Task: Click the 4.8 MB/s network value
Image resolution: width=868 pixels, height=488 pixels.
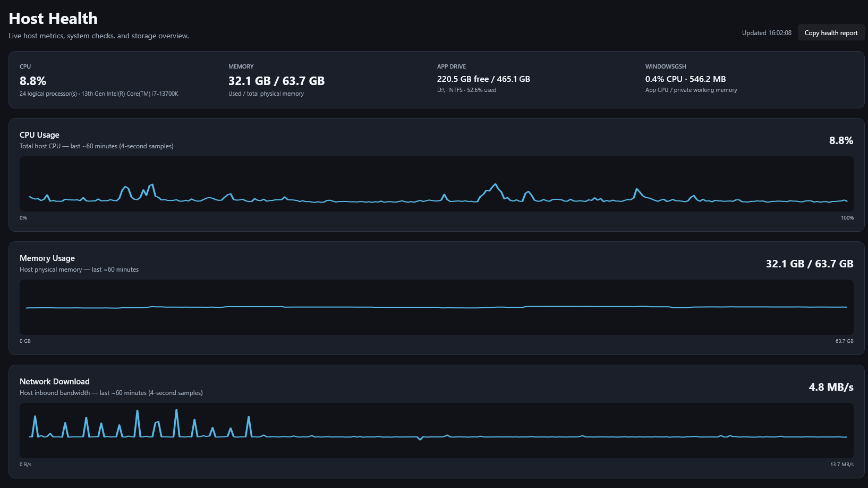Action: (831, 387)
